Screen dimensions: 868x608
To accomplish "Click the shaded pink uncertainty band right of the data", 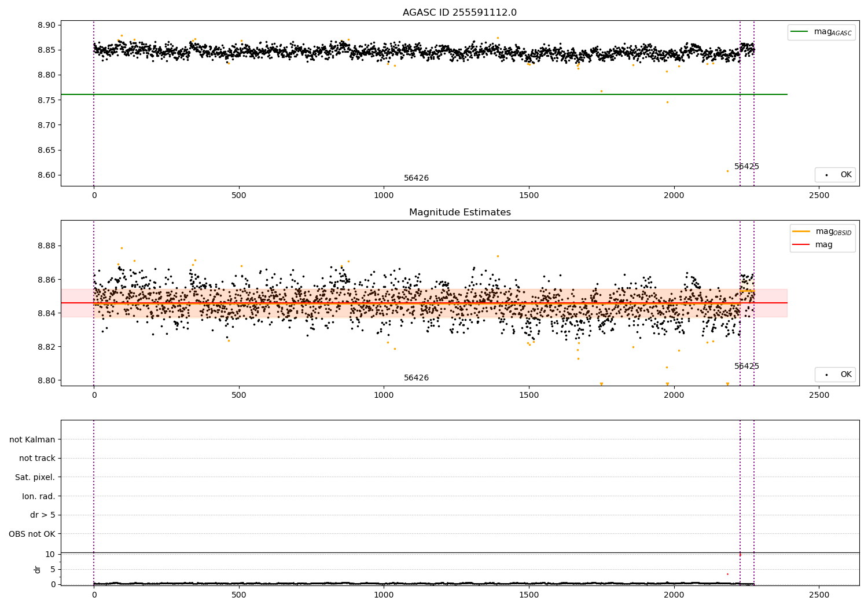I will pos(771,303).
